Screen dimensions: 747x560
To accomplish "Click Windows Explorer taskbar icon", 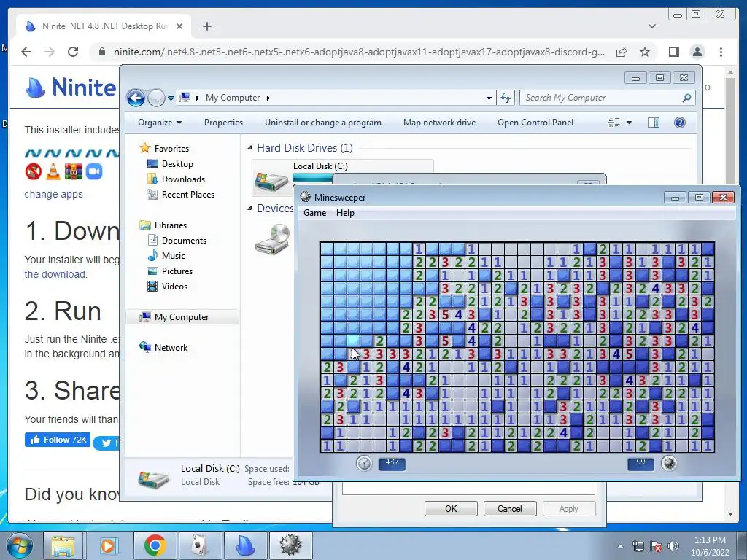I will point(63,545).
